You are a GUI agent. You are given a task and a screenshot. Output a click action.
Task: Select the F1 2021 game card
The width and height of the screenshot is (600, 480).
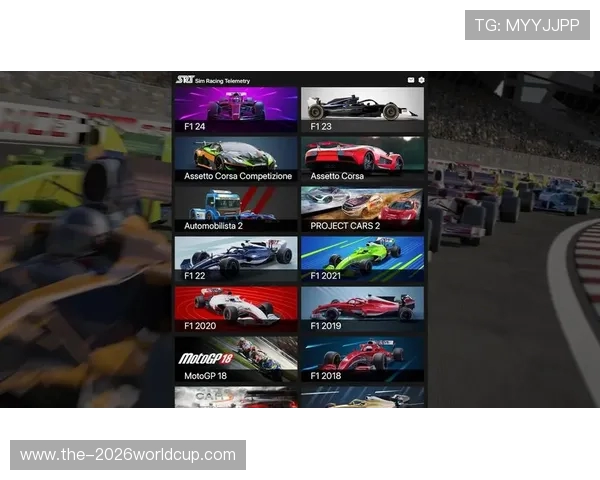click(362, 259)
